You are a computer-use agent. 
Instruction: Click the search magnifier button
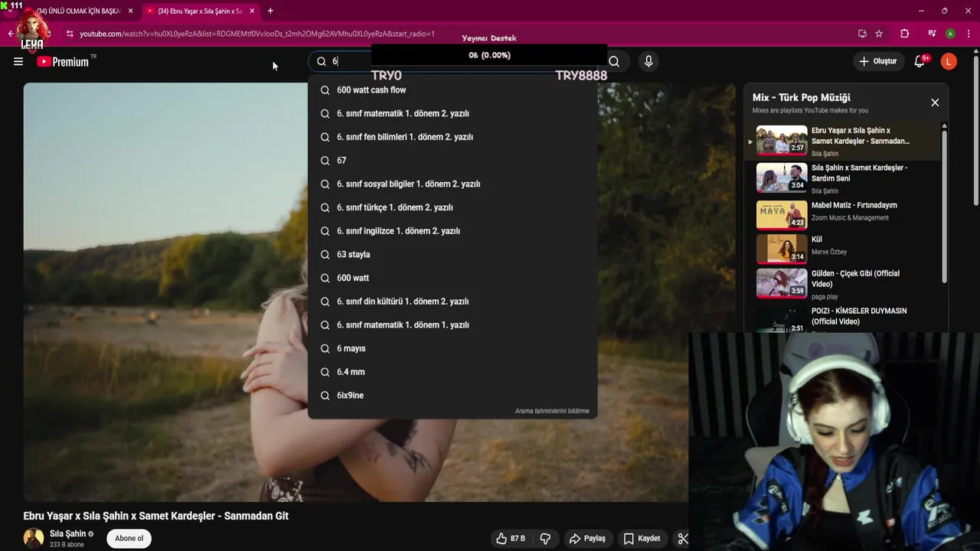click(x=614, y=61)
